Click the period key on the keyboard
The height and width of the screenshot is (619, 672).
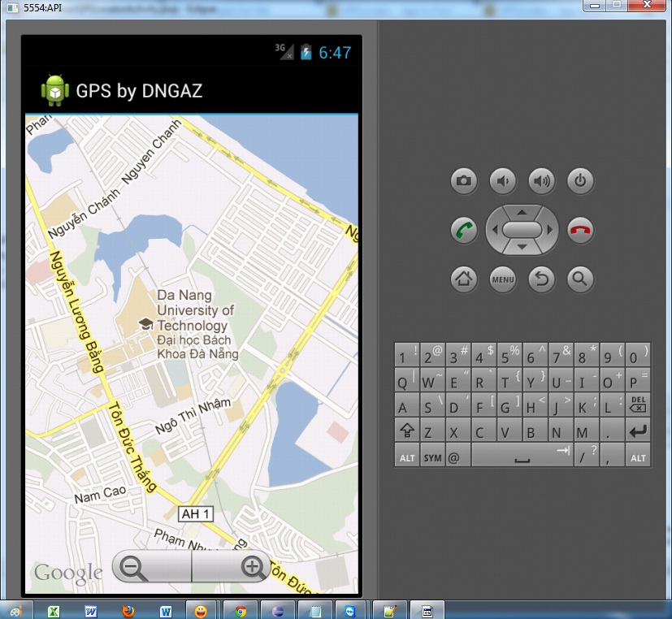[x=612, y=430]
